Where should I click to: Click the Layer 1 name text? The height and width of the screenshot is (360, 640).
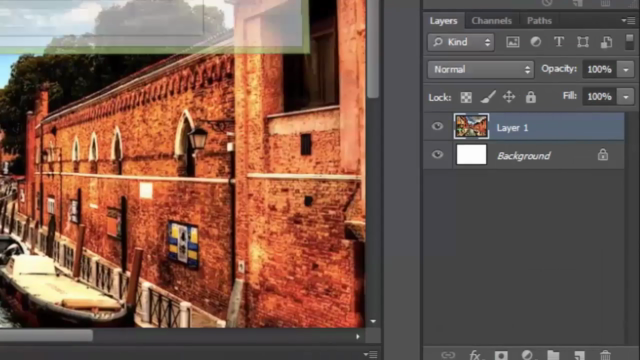pyautogui.click(x=512, y=128)
